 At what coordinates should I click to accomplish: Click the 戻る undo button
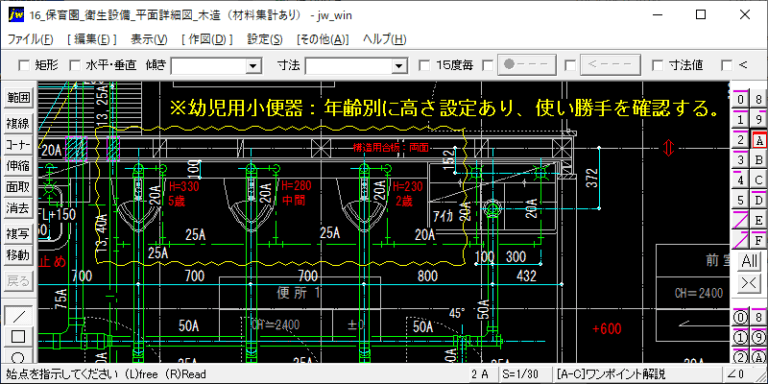18,281
